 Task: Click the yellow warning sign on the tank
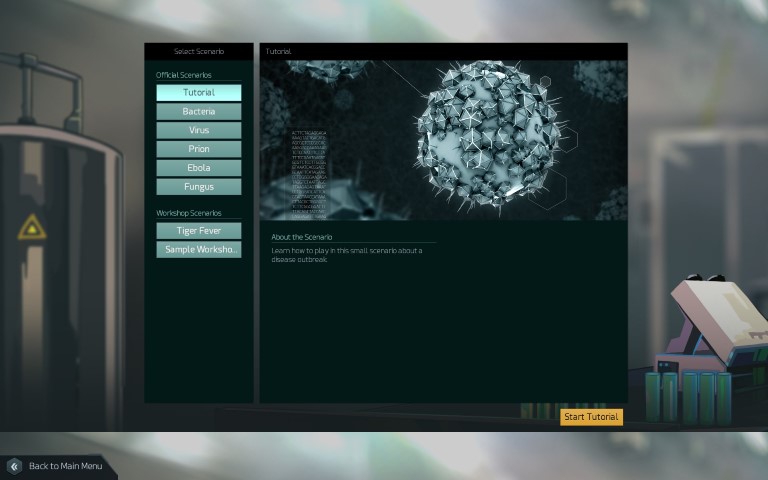[32, 228]
